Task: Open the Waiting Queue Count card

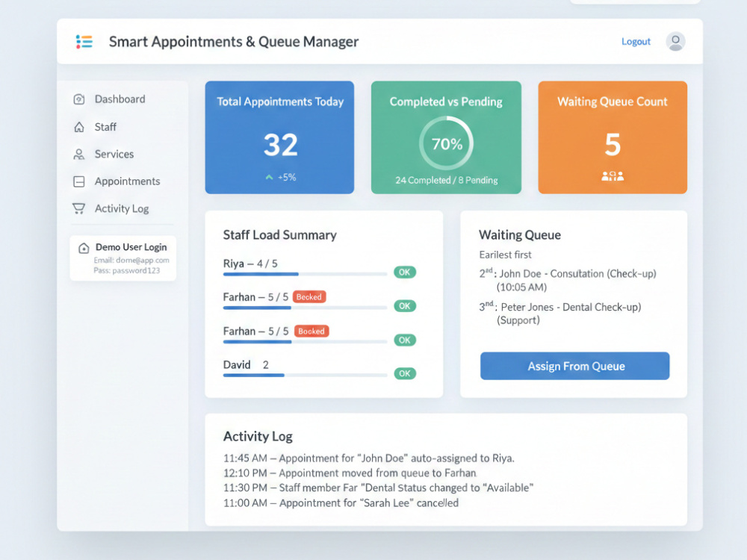Action: coord(613,137)
